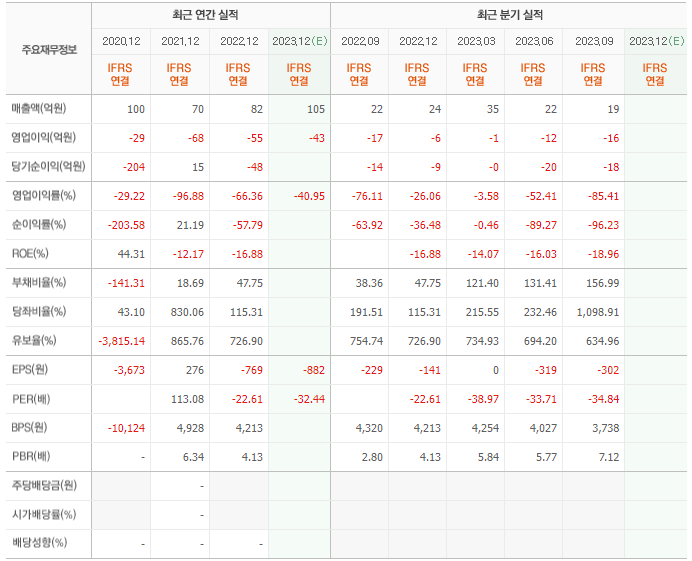Click the PER value -38.97
This screenshot has width=692, height=561.
[484, 399]
